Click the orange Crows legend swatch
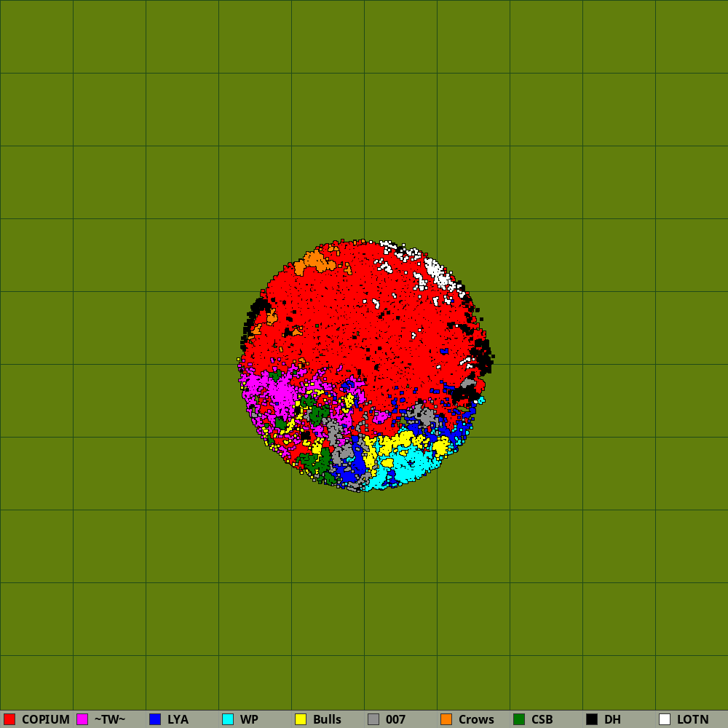Screen dimensions: 728x728 [446, 719]
